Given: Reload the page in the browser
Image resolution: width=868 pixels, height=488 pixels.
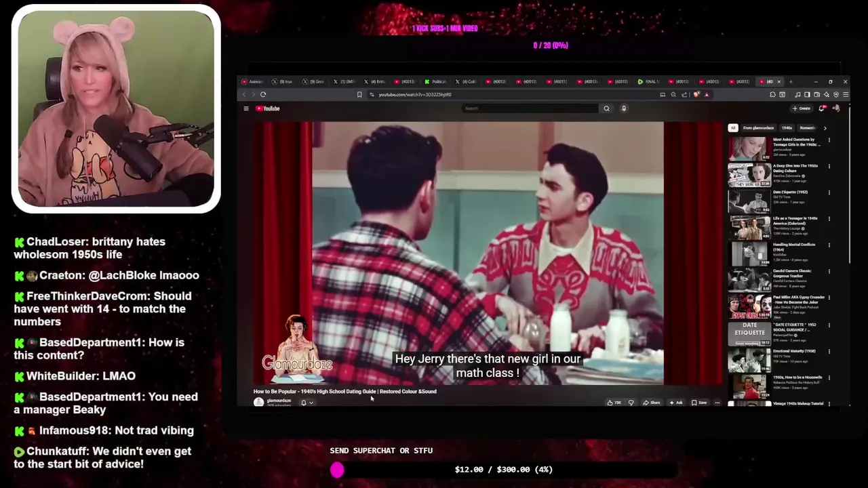Looking at the screenshot, I should pyautogui.click(x=263, y=95).
